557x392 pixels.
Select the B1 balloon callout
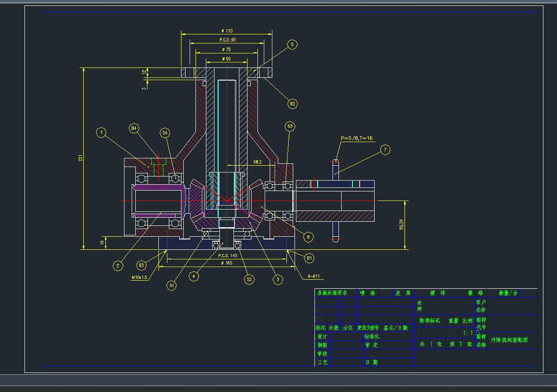(309, 258)
